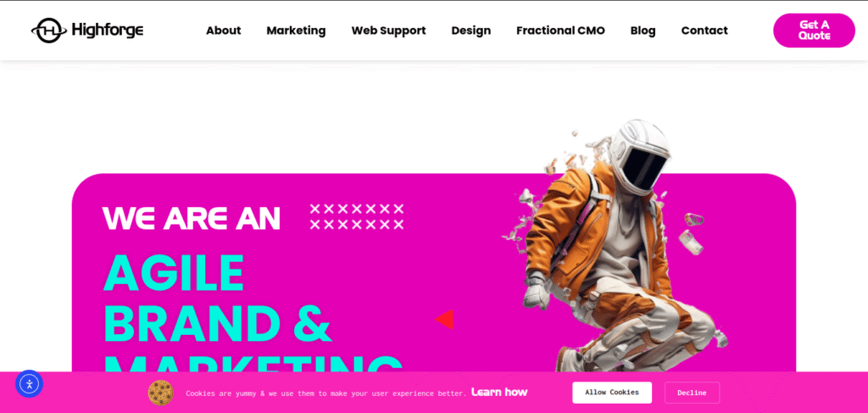Click the cookie icon in banner
This screenshot has height=413, width=868.
click(160, 393)
